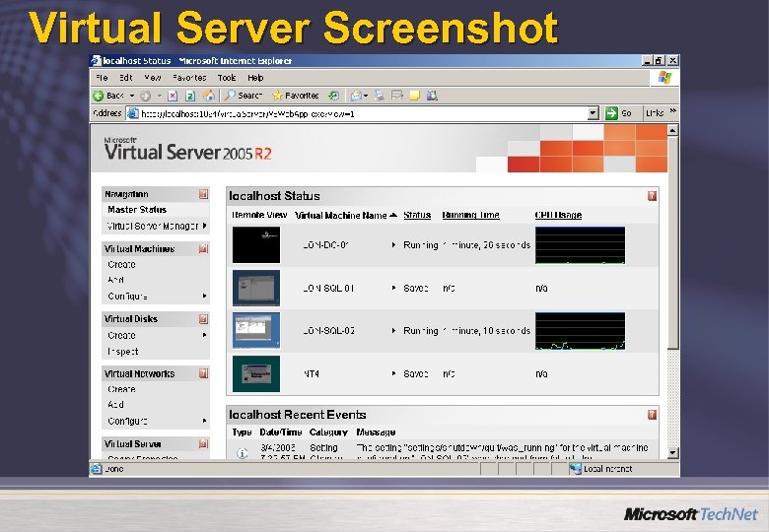Click the Stop loading icon
This screenshot has width=769, height=532.
[173, 96]
